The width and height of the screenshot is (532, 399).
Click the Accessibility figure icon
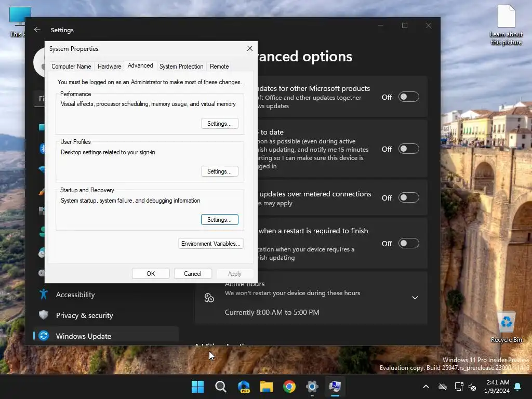point(44,294)
